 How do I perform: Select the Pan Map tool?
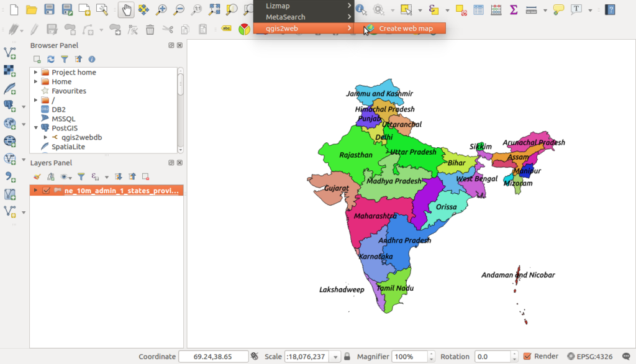pyautogui.click(x=127, y=9)
